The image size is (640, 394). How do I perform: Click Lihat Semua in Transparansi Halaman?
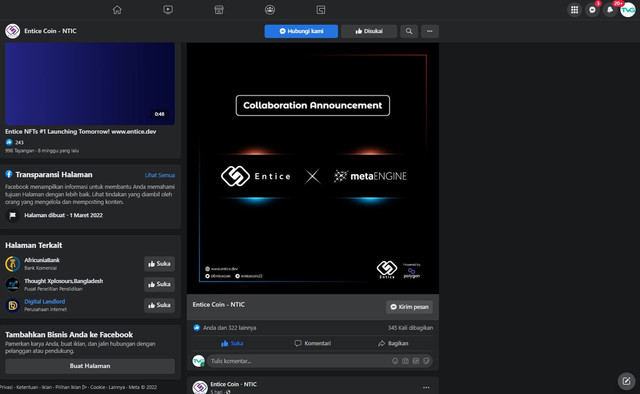tap(160, 175)
